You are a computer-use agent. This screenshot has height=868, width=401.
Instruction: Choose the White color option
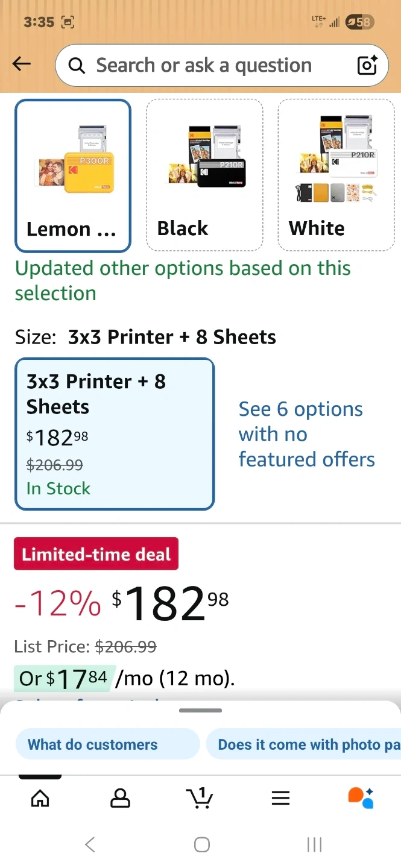[336, 175]
